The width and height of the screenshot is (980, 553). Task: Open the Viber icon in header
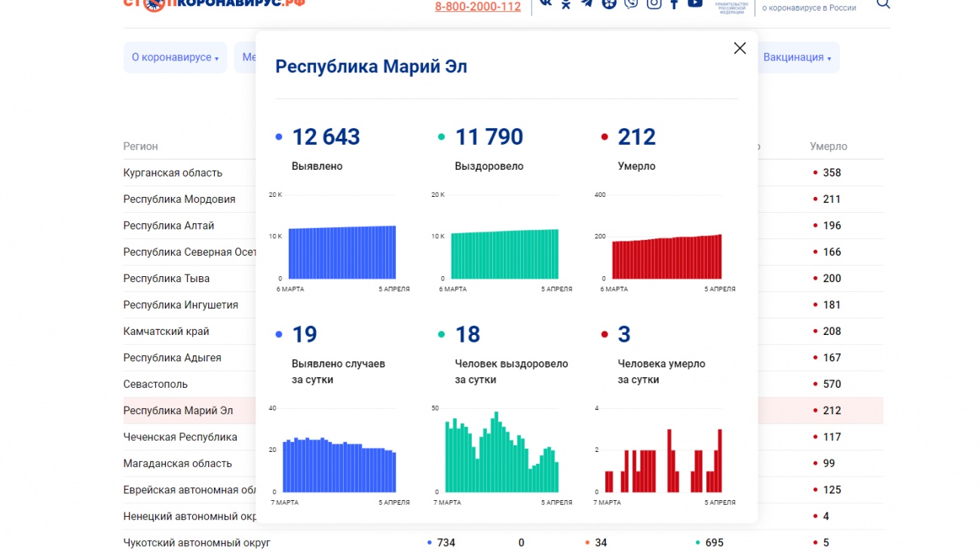631,3
